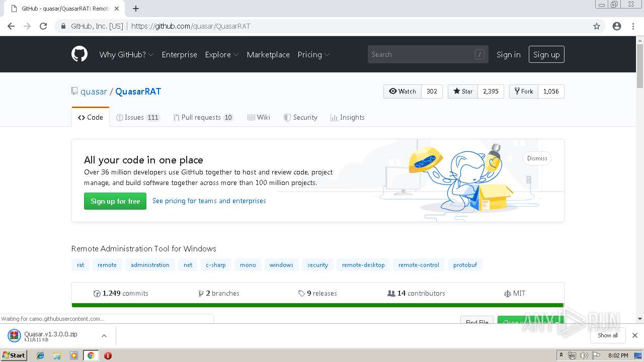The width and height of the screenshot is (644, 362).
Task: Click the Watch button
Action: point(403,91)
